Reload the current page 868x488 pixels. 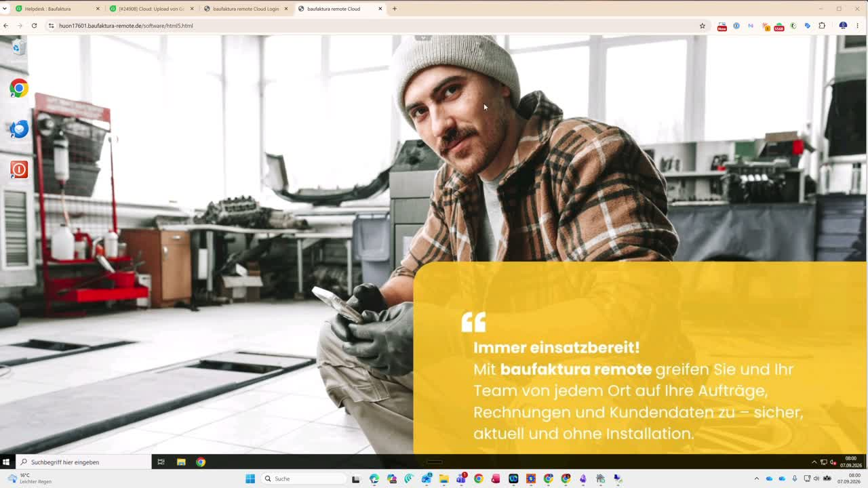34,26
